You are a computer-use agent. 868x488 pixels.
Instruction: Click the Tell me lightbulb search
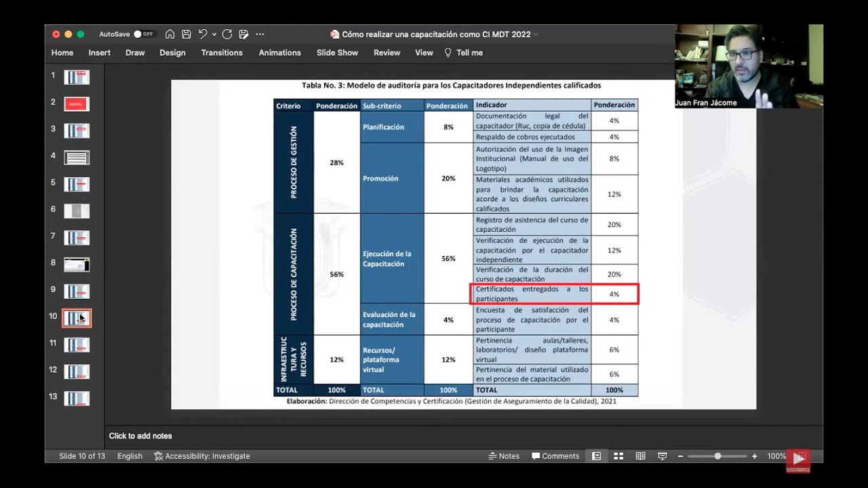pyautogui.click(x=463, y=53)
